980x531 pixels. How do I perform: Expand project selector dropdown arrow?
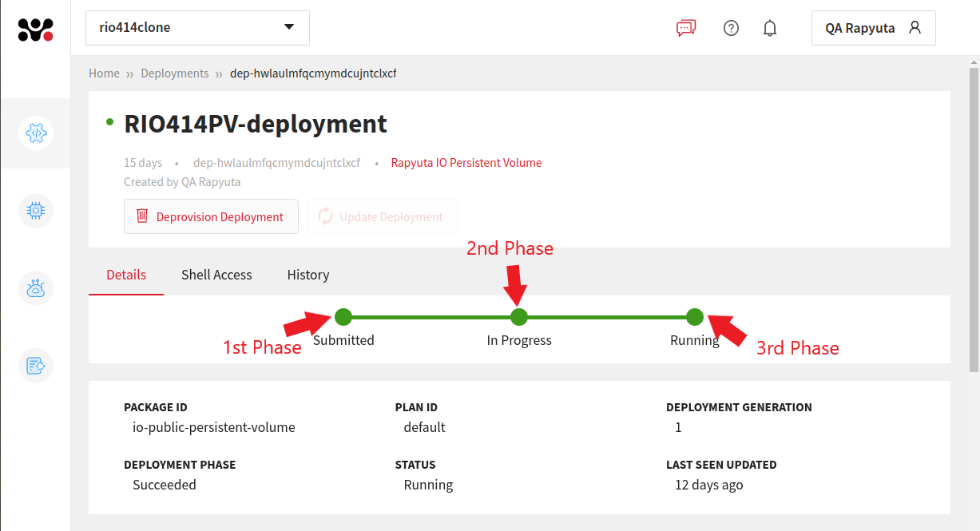(x=289, y=27)
